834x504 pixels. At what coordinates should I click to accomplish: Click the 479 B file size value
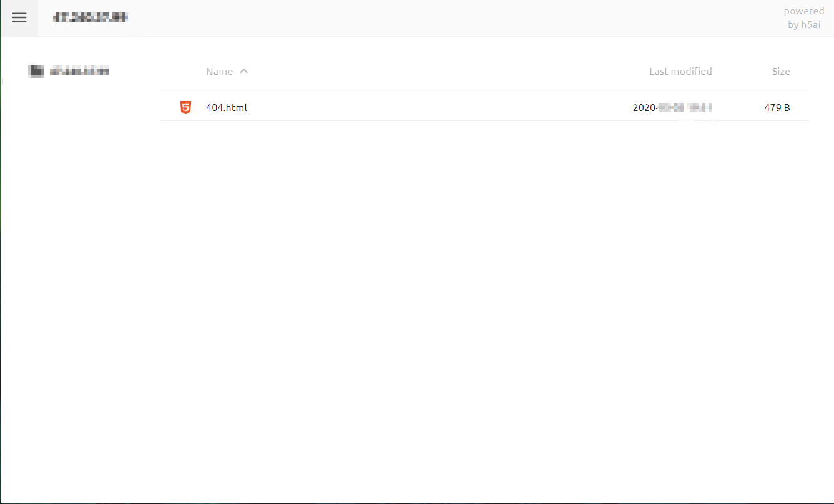pos(777,107)
